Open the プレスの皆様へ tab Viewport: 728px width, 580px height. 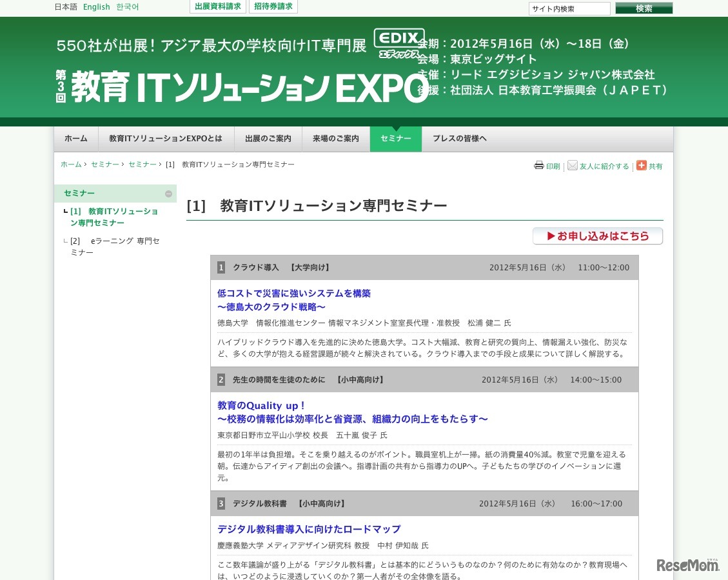coord(460,139)
